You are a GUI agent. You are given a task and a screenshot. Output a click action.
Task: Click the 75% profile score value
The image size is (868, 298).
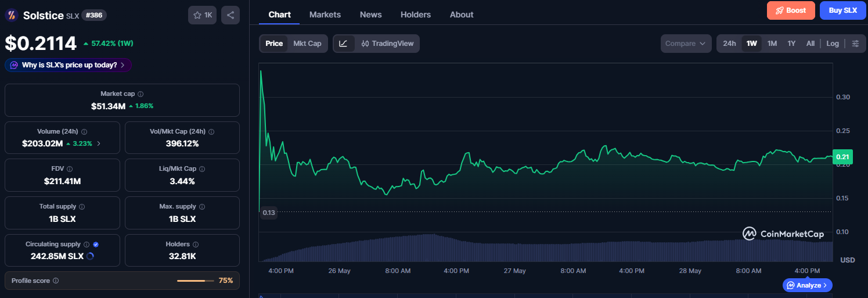[226, 281]
